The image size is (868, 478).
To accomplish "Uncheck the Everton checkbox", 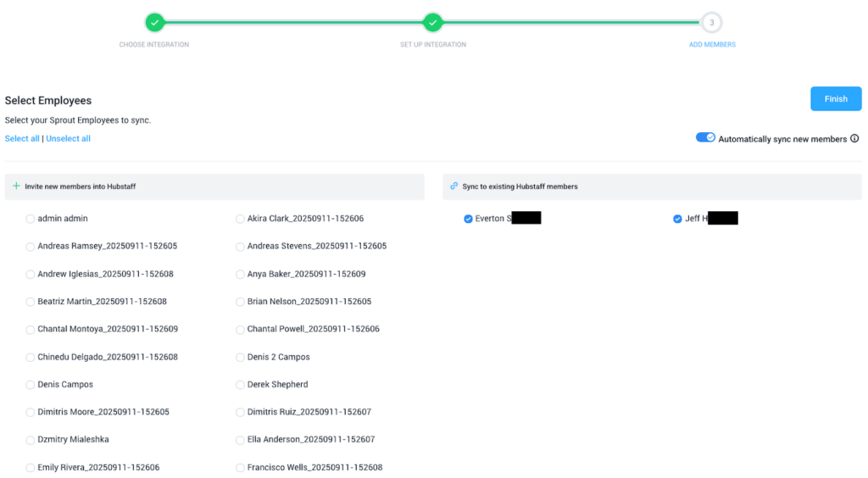I will (x=468, y=219).
